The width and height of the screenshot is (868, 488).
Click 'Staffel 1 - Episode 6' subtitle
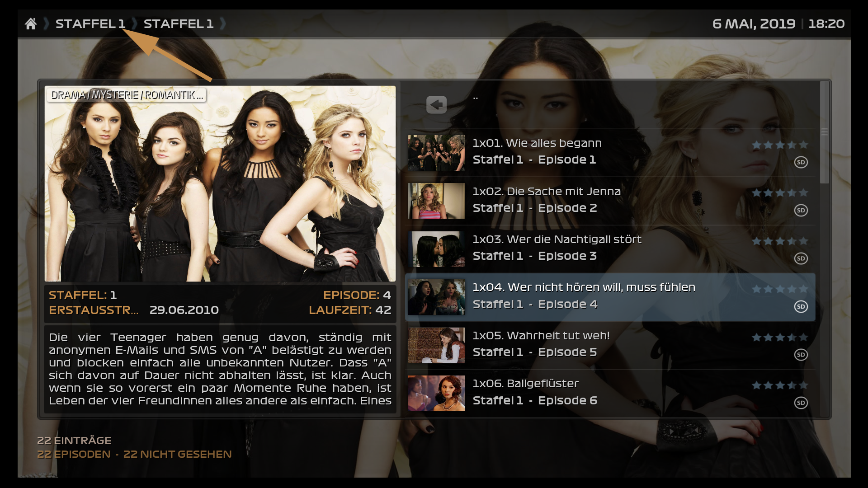(535, 401)
